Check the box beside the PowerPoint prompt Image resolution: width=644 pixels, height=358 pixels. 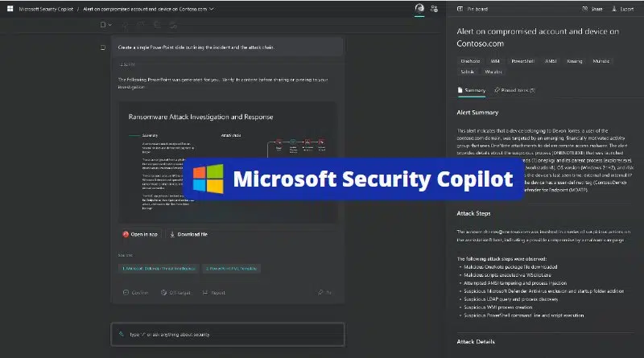103,47
